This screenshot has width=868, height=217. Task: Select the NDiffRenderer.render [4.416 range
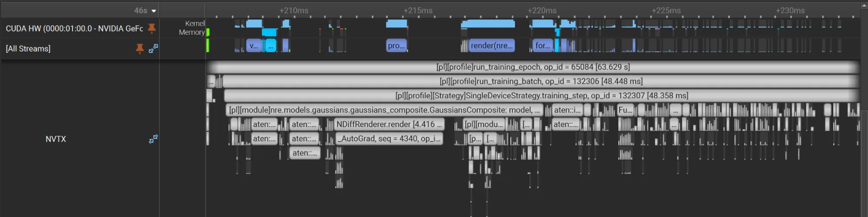(389, 124)
